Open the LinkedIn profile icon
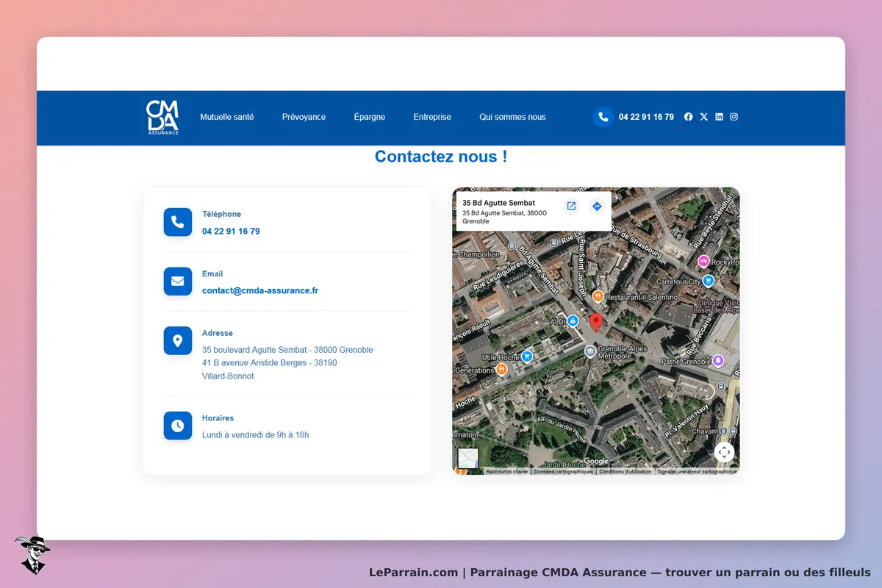882x588 pixels. click(x=719, y=117)
